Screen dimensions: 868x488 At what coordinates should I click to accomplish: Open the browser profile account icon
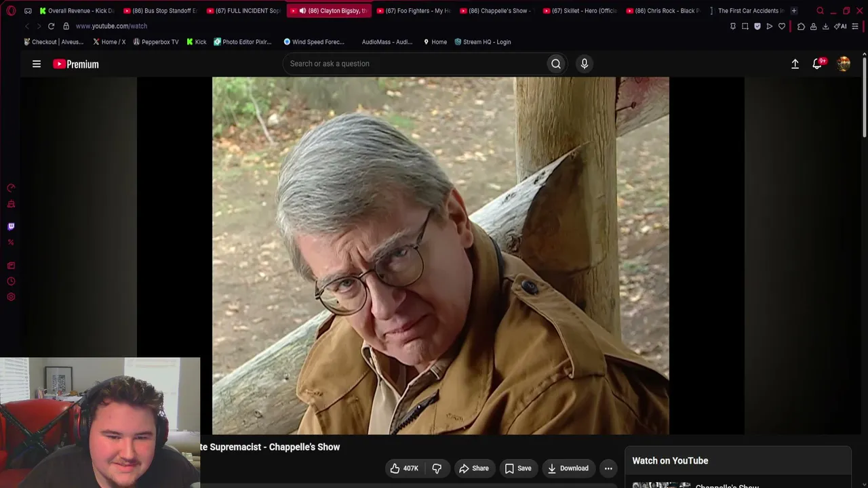point(813,26)
